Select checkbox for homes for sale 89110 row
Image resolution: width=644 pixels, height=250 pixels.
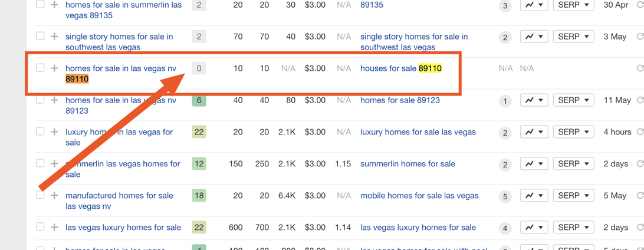[x=40, y=68]
